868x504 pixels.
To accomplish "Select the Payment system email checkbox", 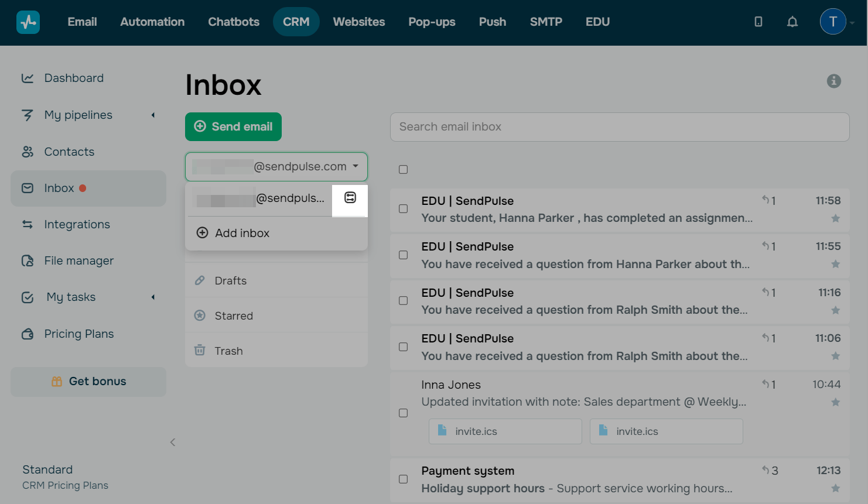I will pyautogui.click(x=404, y=479).
